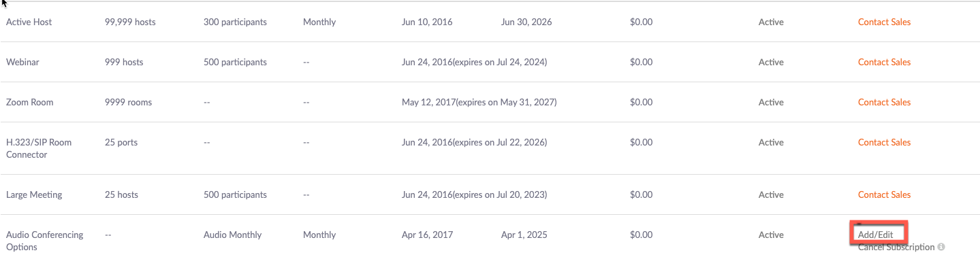Select the Webinar plan name

point(22,62)
